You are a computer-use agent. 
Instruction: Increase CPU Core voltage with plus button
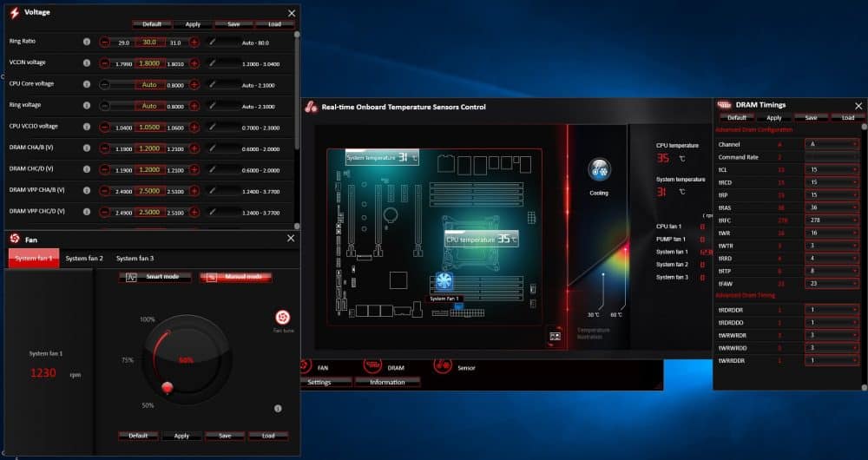click(x=194, y=85)
